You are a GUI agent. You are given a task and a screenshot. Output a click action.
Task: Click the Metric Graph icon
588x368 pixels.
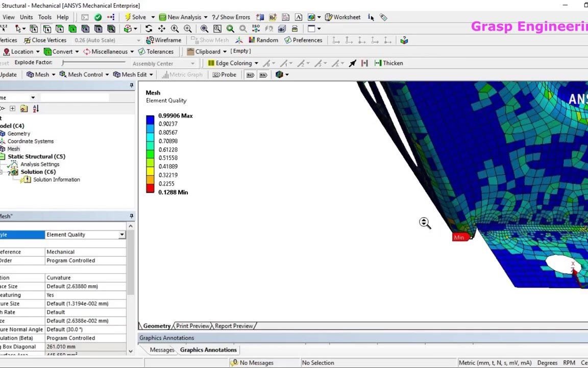pos(182,75)
